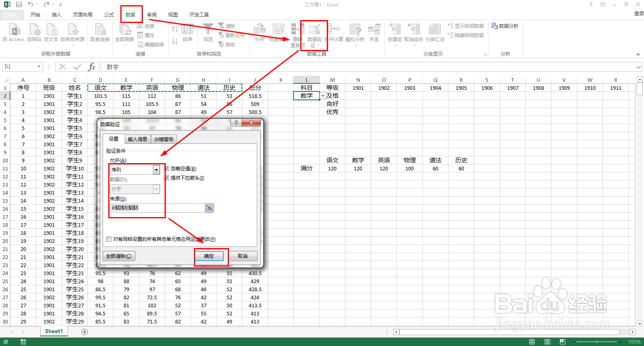
Task: Click Edit Links (编辑链接) in ribbon
Action: coord(151,44)
